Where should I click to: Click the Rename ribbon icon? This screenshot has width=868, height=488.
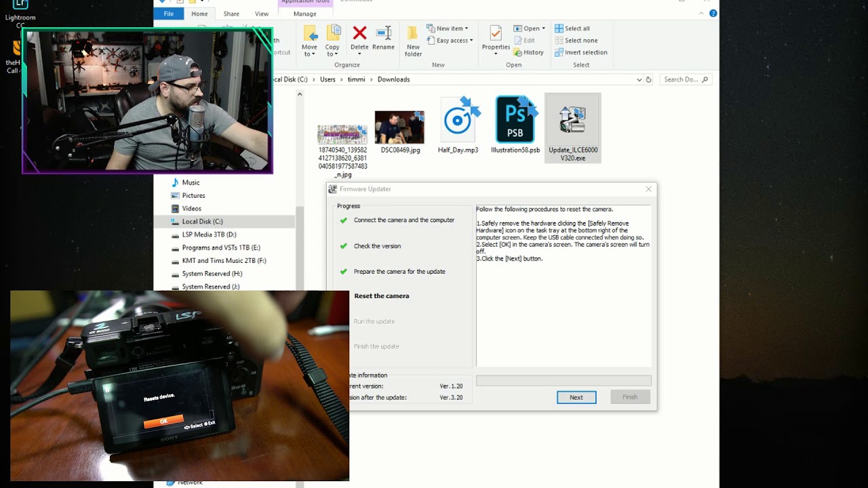pos(383,37)
